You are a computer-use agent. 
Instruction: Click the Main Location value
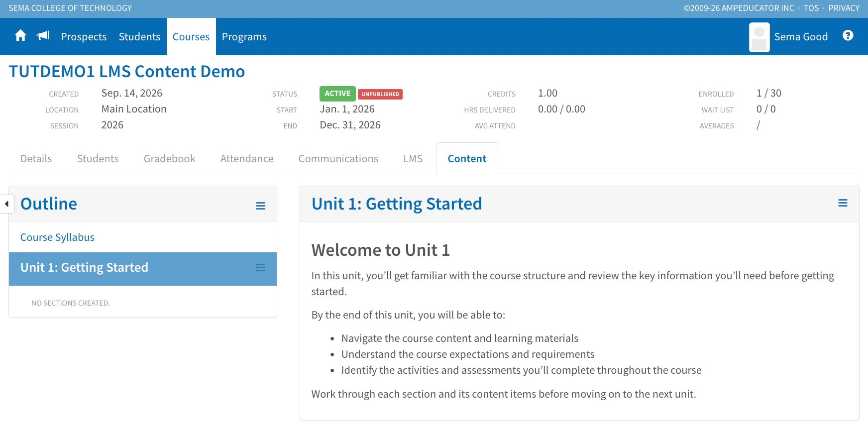(x=134, y=109)
